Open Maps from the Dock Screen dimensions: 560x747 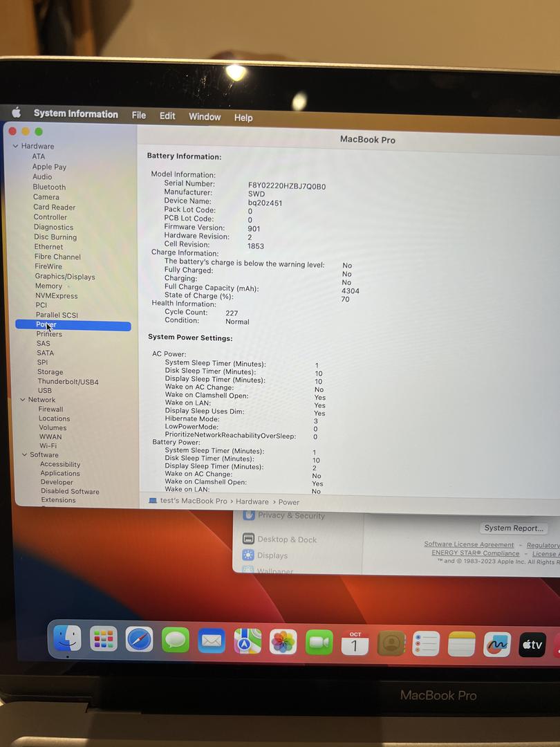click(247, 640)
